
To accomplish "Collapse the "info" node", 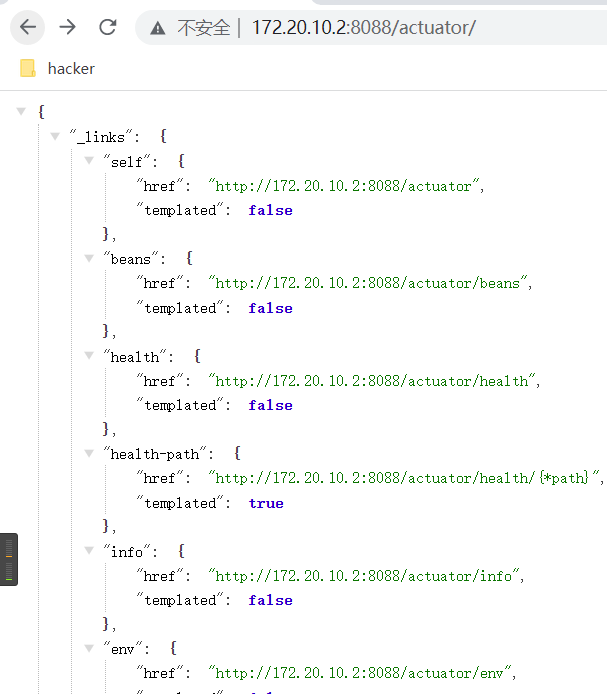I will point(89,550).
